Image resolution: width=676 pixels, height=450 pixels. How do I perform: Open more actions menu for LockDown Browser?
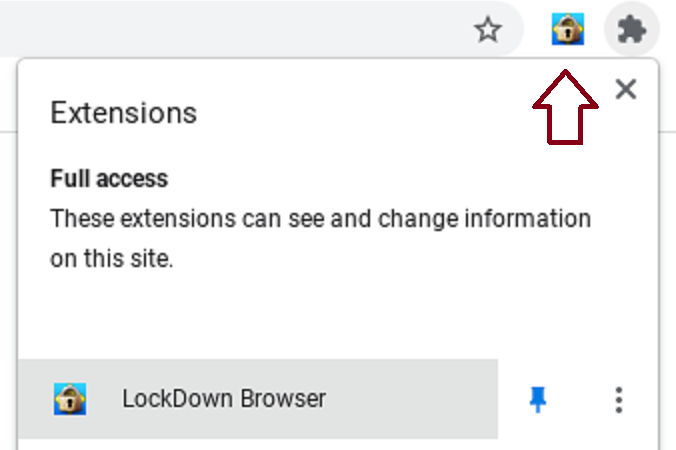[x=619, y=400]
